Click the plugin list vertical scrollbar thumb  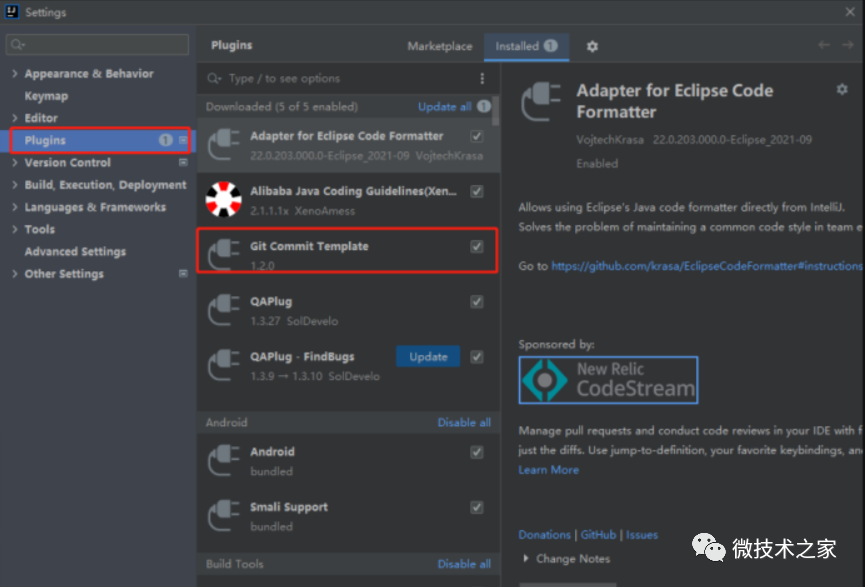pyautogui.click(x=495, y=110)
